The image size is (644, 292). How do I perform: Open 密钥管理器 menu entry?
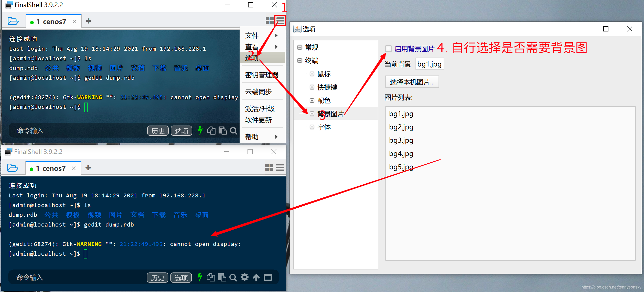pos(263,75)
